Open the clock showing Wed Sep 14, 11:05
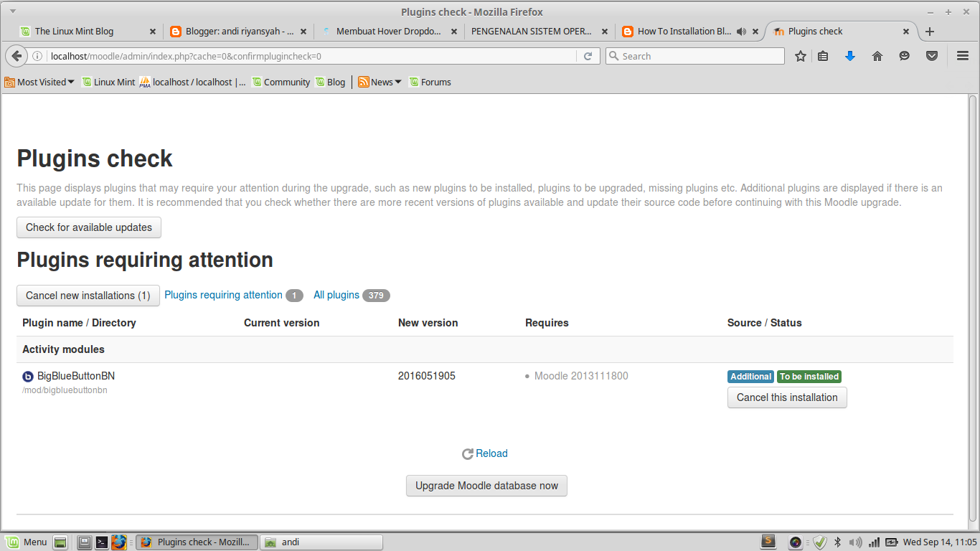This screenshot has height=551, width=980. [x=940, y=542]
